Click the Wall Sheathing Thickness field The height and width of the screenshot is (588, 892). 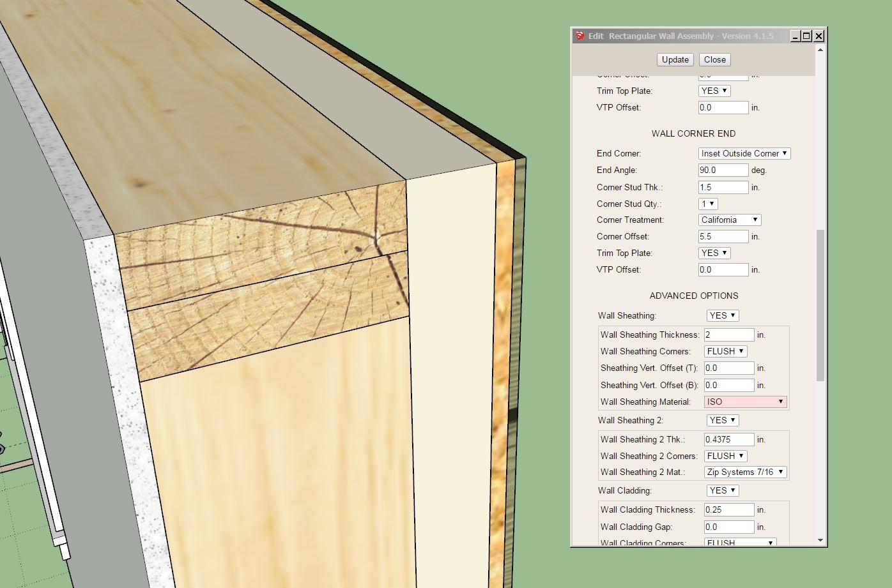tap(728, 335)
